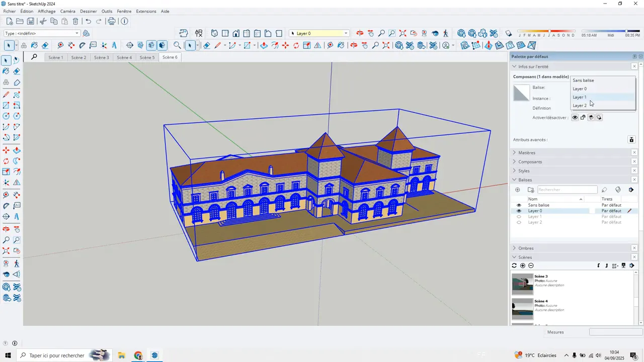Viewport: 644px width, 362px height.
Task: Create a balise folder in the Balises panel
Action: pyautogui.click(x=531, y=190)
